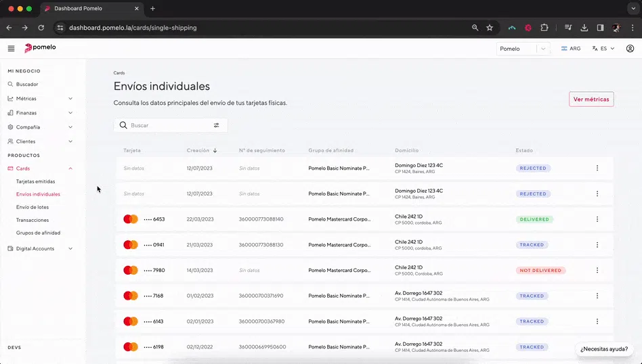
Task: Click the Ver métricas button
Action: 591,99
